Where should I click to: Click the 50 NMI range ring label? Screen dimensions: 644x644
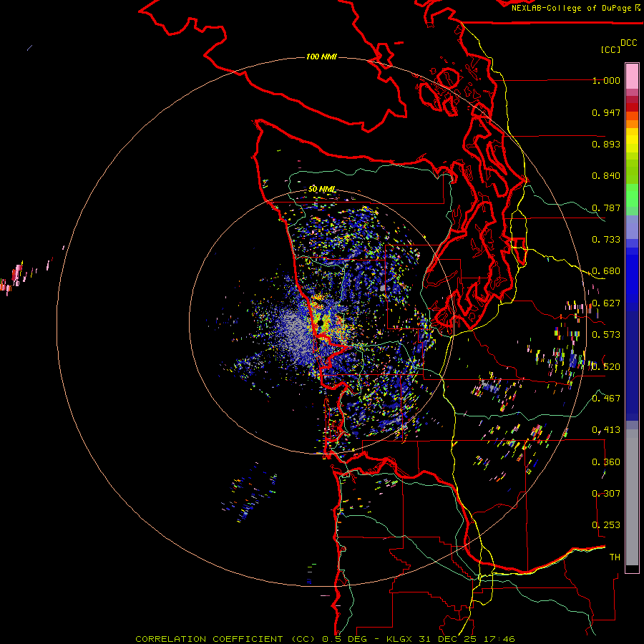tap(321, 190)
